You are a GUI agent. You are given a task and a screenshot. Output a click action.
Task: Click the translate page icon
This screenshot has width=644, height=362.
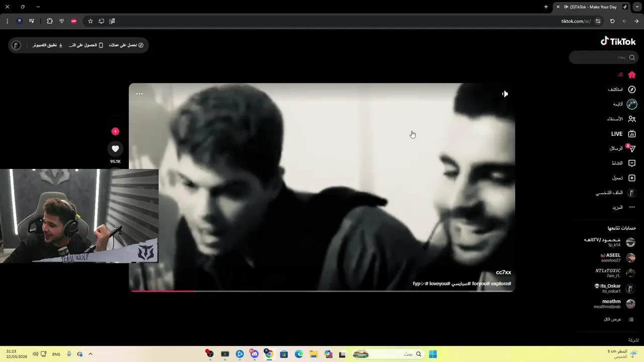click(x=112, y=21)
